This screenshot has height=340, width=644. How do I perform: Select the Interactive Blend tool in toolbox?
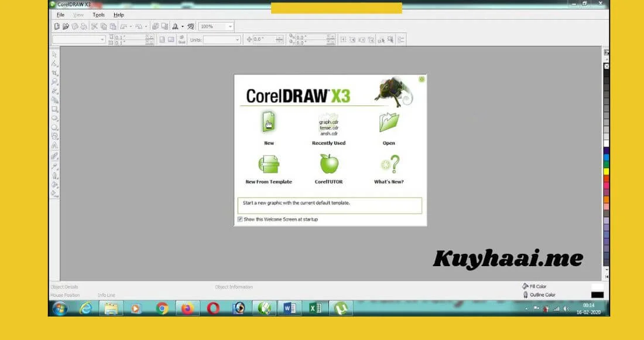click(54, 156)
